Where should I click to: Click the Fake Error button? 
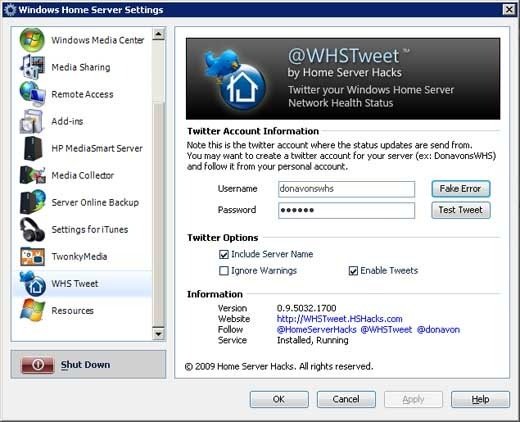(461, 189)
